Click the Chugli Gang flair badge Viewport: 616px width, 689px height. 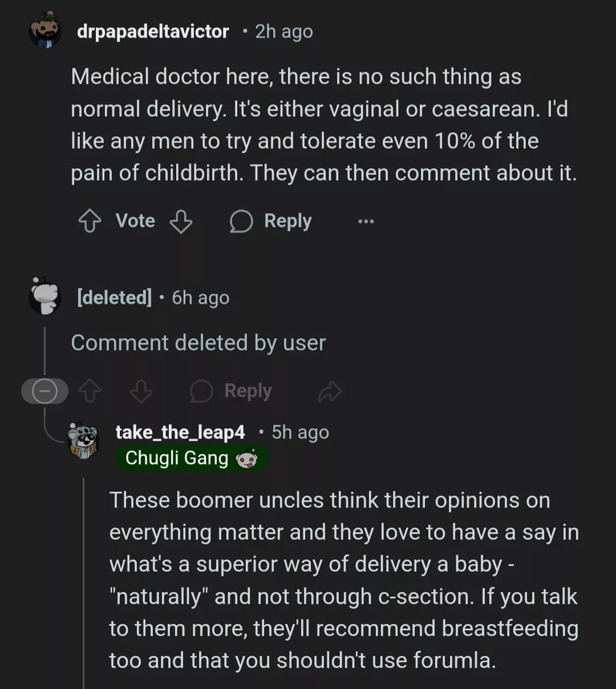177,458
